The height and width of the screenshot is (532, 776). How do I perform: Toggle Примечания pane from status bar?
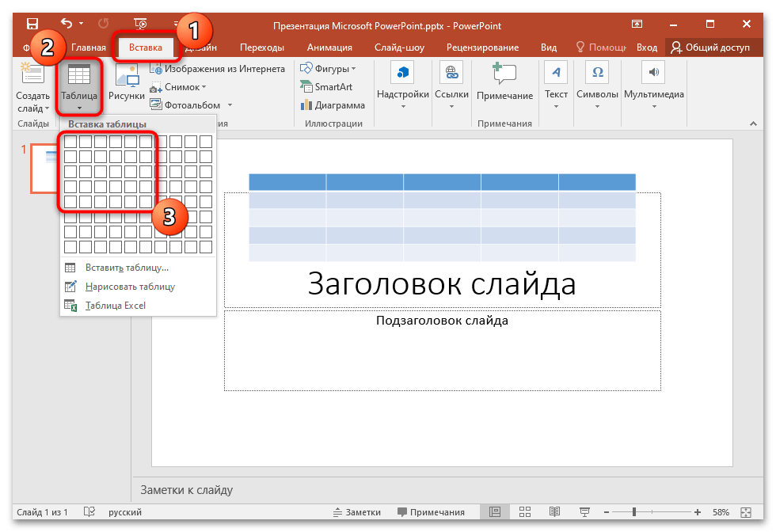point(431,512)
